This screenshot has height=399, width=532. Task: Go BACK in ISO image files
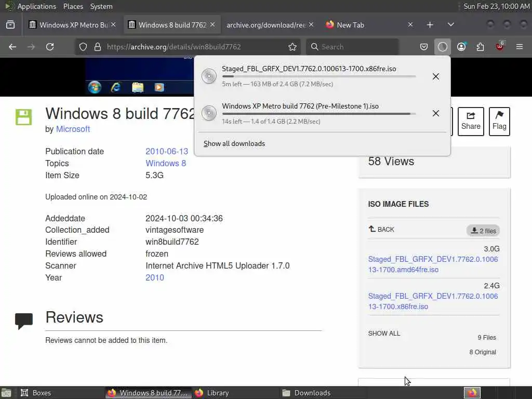pyautogui.click(x=381, y=229)
